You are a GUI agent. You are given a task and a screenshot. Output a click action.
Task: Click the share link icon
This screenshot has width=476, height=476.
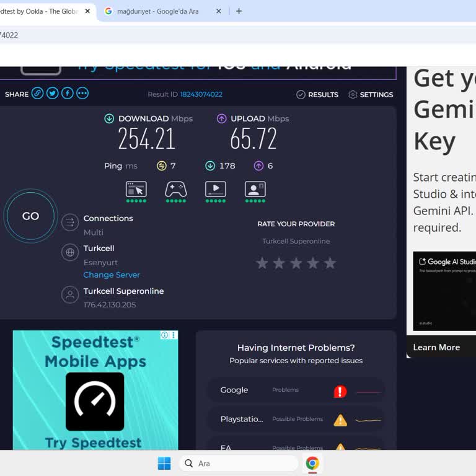click(x=38, y=94)
